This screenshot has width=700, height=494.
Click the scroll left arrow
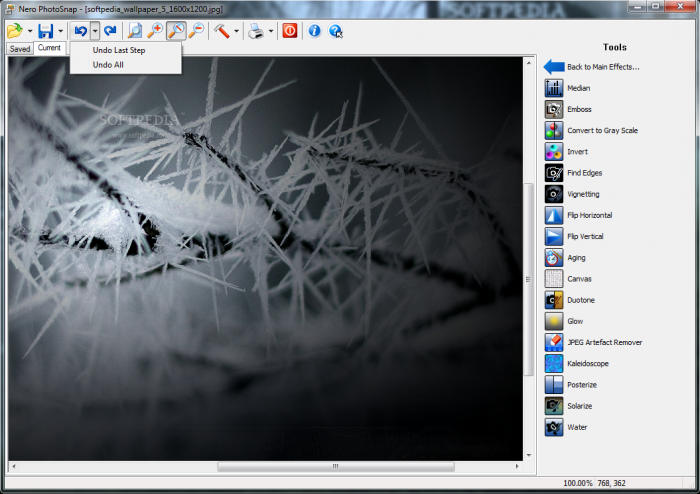pyautogui.click(x=14, y=466)
